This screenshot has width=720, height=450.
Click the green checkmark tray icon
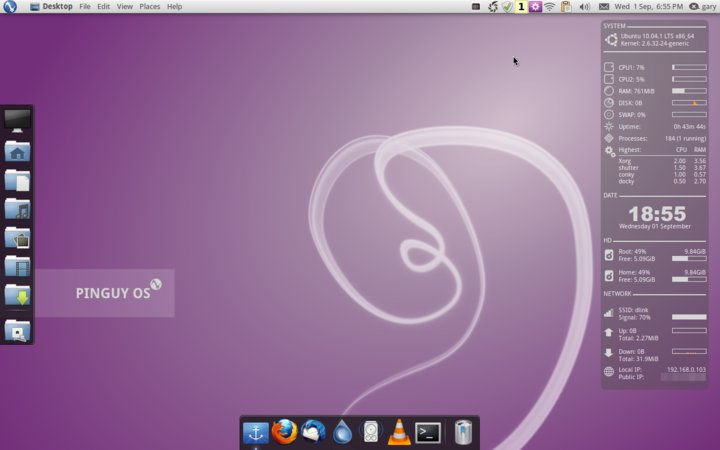pos(507,6)
